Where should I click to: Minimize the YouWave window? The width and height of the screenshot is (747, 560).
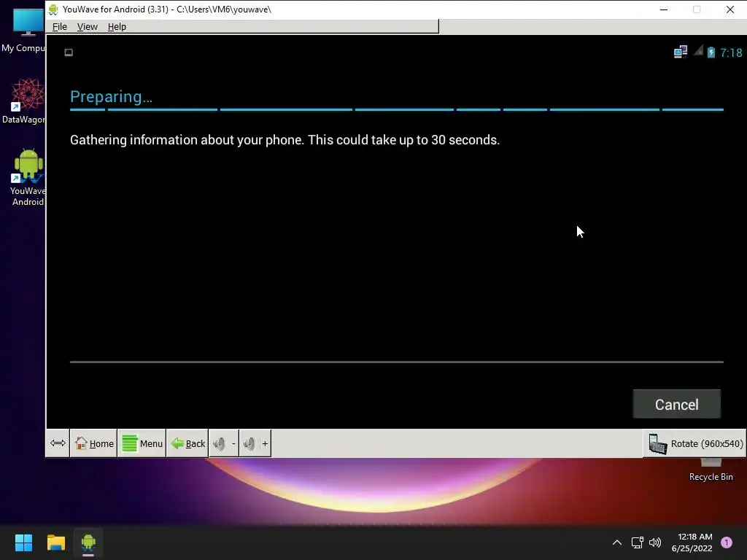(664, 9)
